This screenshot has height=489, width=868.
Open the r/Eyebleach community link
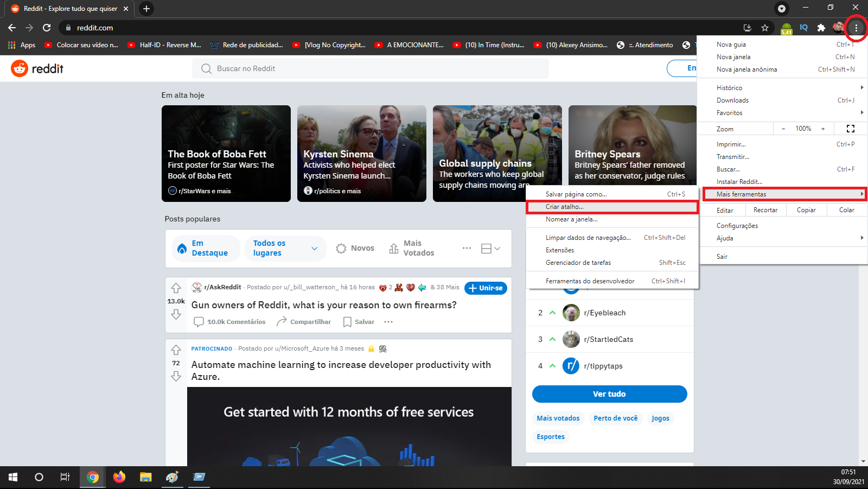coord(604,313)
